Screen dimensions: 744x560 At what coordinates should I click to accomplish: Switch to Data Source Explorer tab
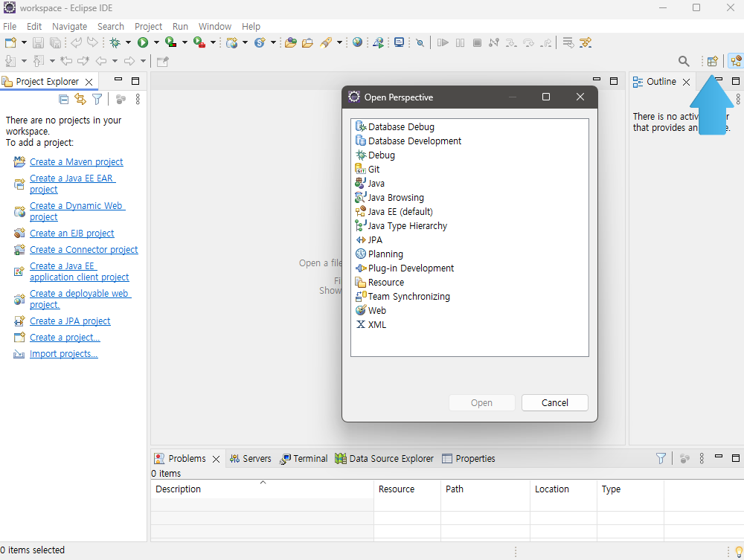(x=385, y=459)
